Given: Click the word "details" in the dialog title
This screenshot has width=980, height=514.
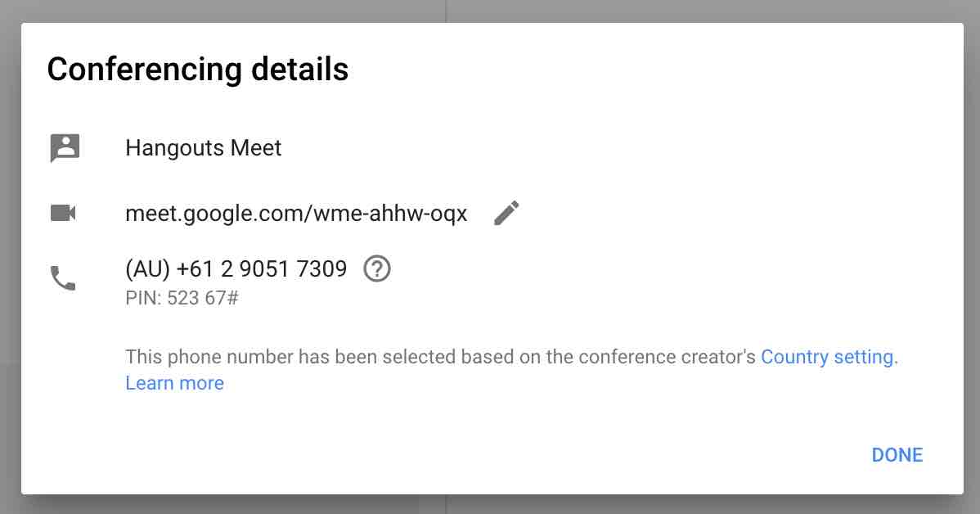Looking at the screenshot, I should (299, 69).
